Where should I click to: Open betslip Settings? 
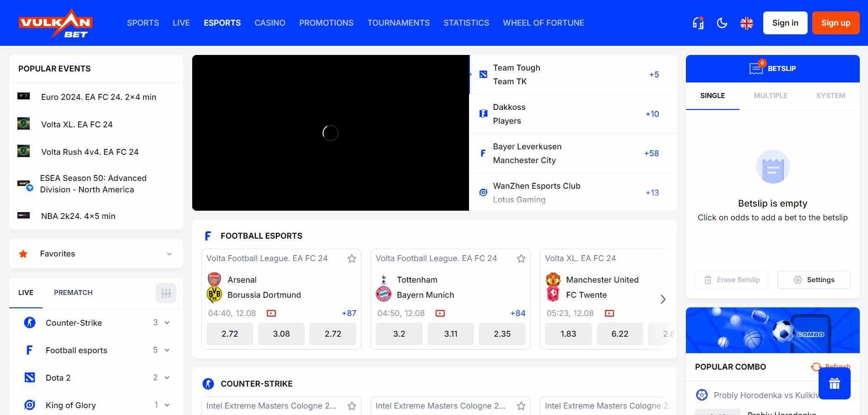point(814,280)
